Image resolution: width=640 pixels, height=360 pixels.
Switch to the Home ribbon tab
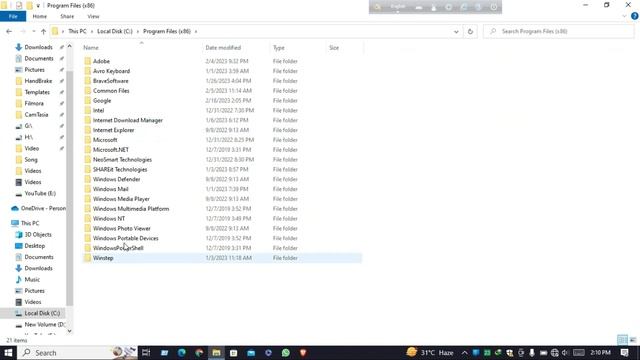tap(40, 16)
